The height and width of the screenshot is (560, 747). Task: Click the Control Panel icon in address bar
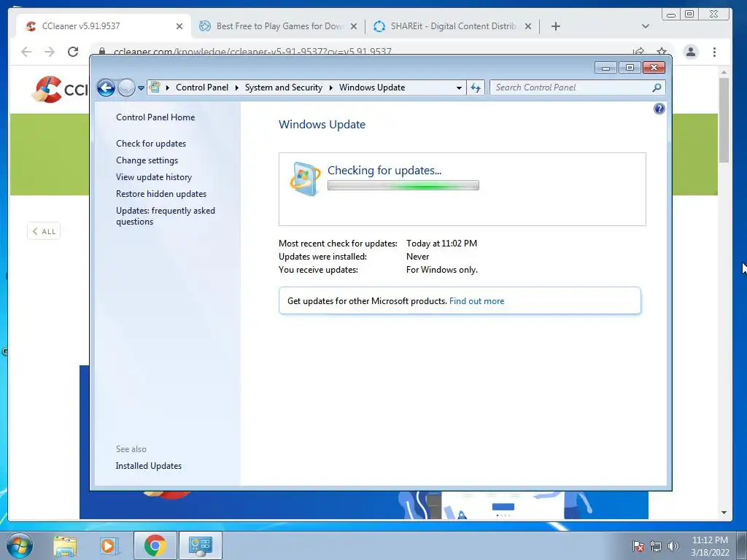[x=155, y=87]
